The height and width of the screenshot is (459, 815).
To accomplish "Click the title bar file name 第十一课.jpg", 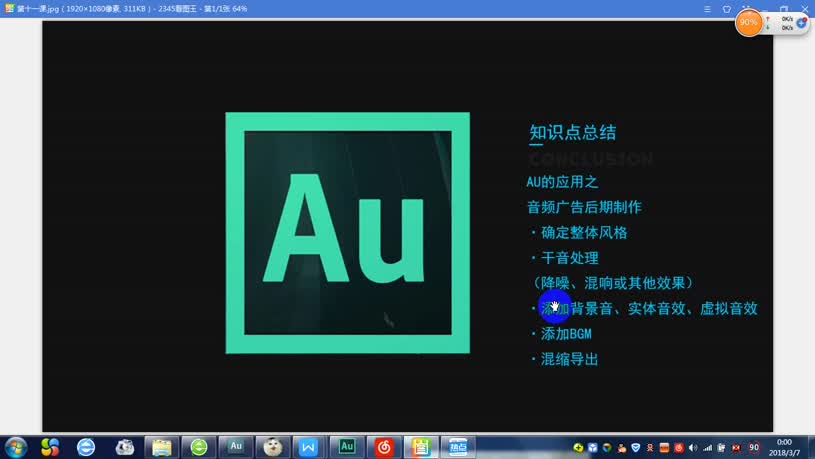I will pyautogui.click(x=40, y=9).
